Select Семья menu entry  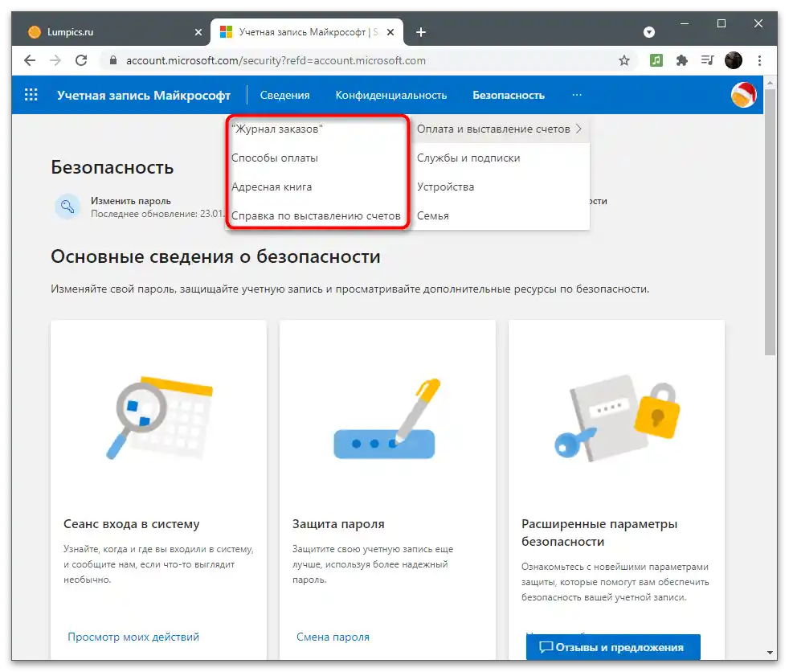tap(500, 215)
